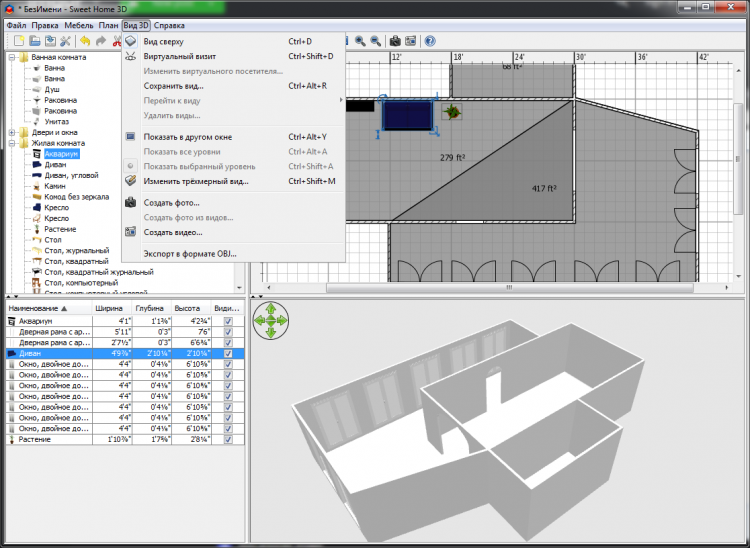Click the New home toolbar icon

(19, 41)
